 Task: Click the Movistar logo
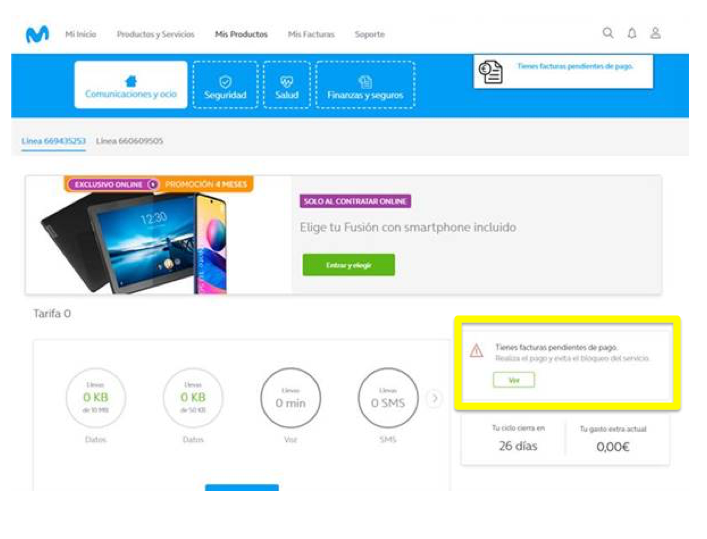[x=37, y=34]
